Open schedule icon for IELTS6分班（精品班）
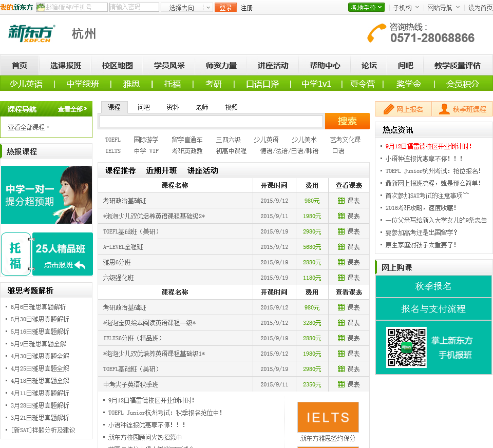 coord(341,338)
